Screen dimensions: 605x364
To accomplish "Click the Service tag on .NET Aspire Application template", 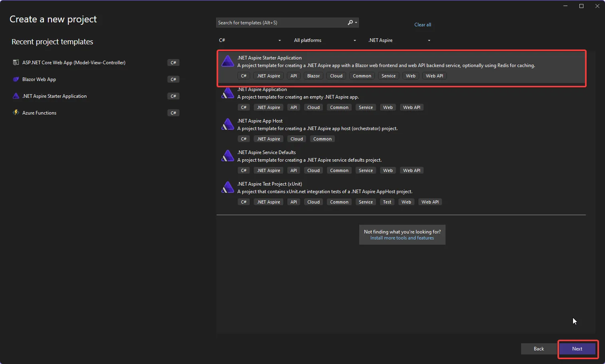I will click(366, 107).
